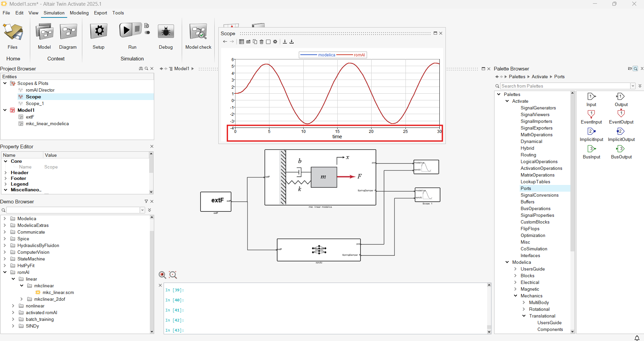Select SignalGenerators palette category
This screenshot has height=341, width=644.
coord(538,108)
